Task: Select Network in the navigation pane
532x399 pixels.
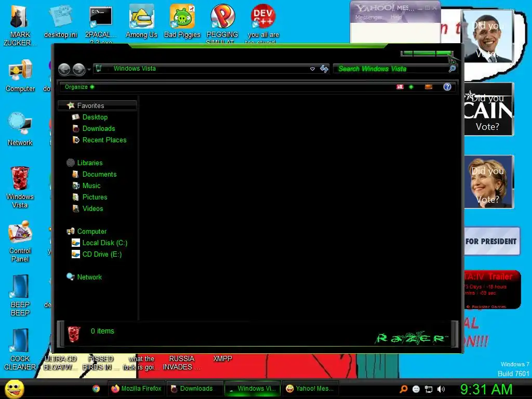Action: click(x=89, y=277)
